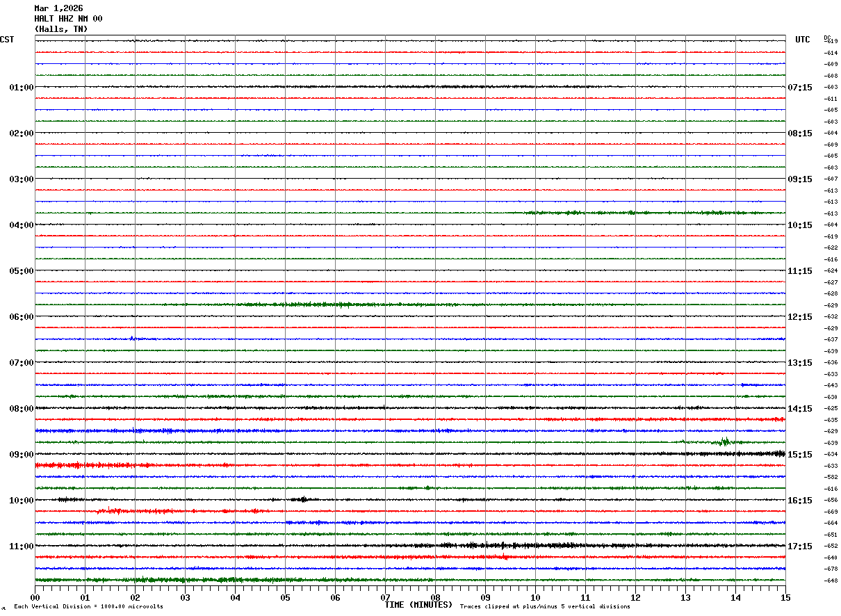841x616 pixels.
Task: Click minute tick '10' on the time axis
Action: click(535, 597)
